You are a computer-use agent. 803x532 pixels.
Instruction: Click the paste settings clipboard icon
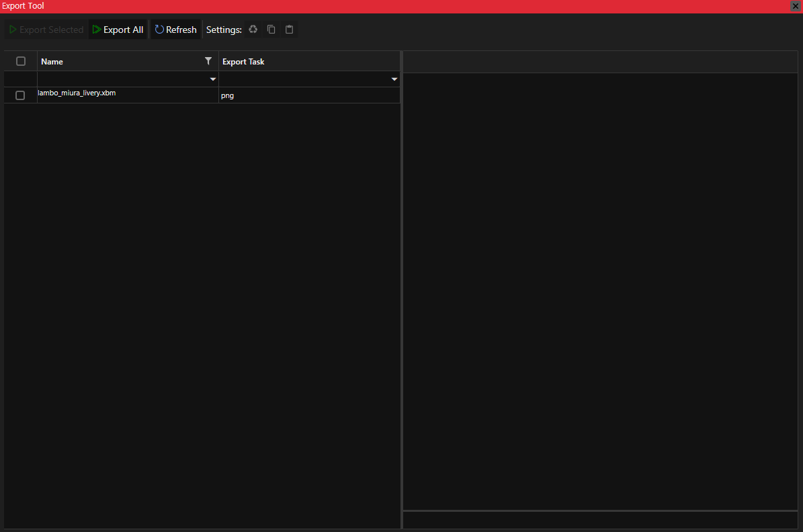coord(290,30)
